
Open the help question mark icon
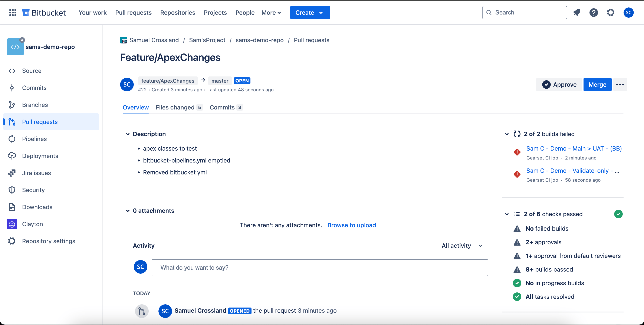pyautogui.click(x=594, y=13)
